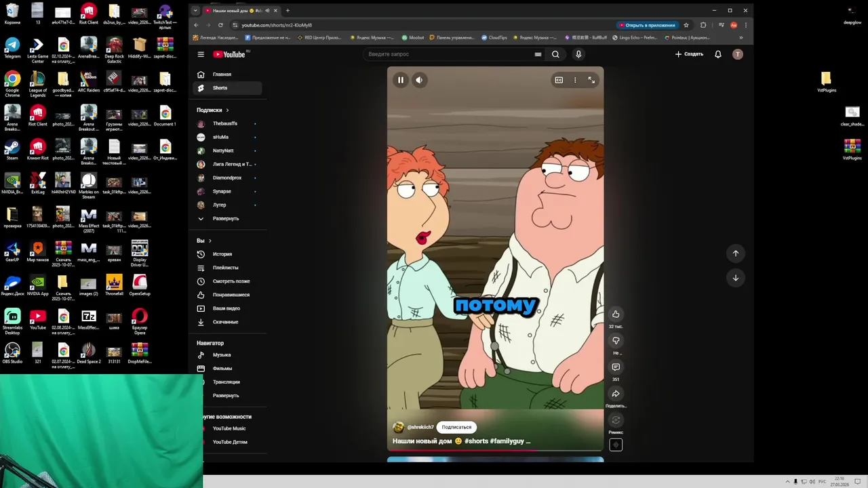The height and width of the screenshot is (488, 868).
Task: Click the YouTube logo
Action: click(x=229, y=54)
